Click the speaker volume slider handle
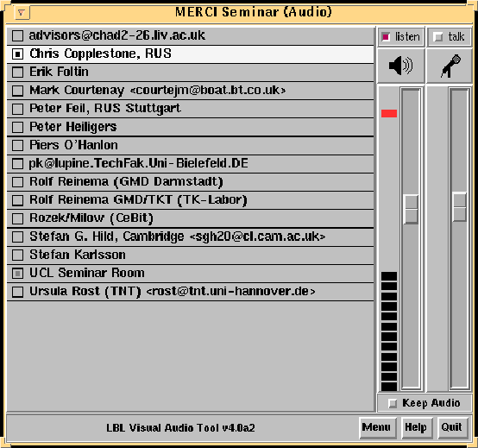Screen dimensions: 478x448 (411, 210)
